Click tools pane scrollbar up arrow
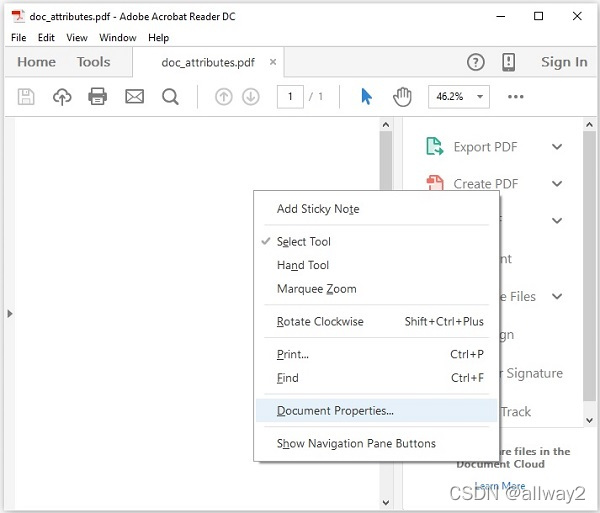The height and width of the screenshot is (513, 600). tap(589, 125)
